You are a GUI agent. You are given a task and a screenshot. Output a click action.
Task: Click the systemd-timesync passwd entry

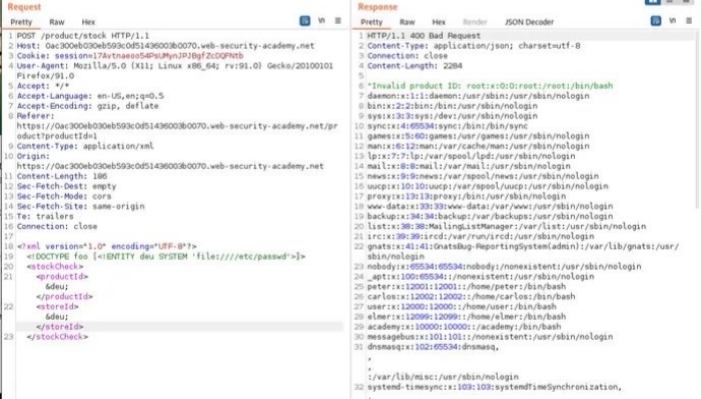494,387
